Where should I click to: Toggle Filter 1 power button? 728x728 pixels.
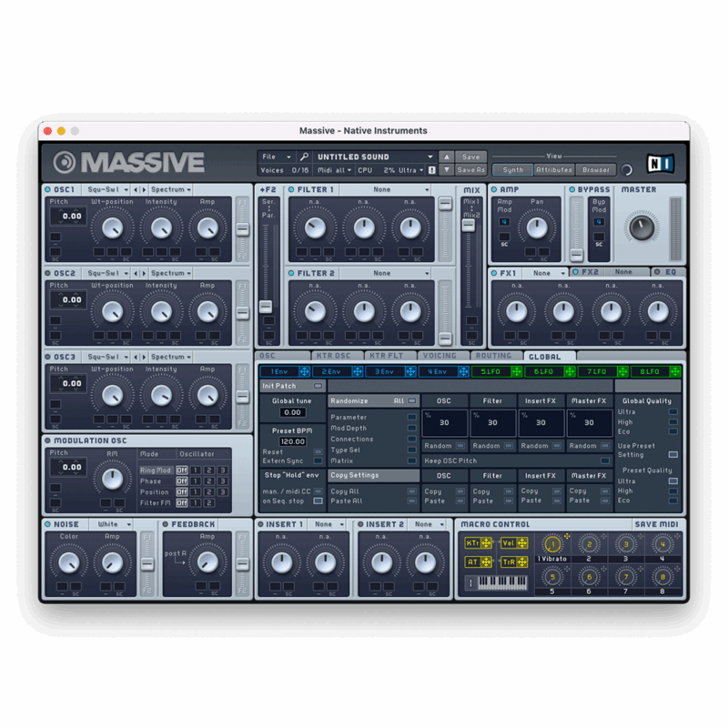(291, 189)
